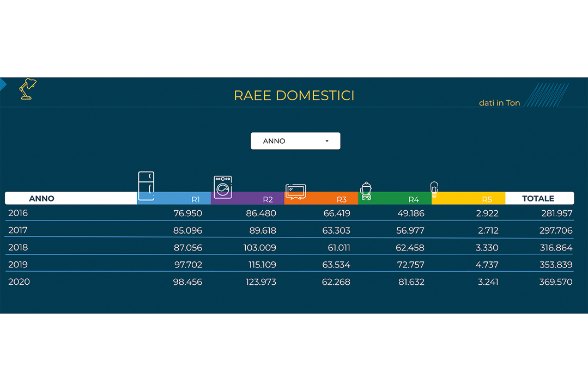
Task: Select the 2020 row label
Action: pos(19,282)
